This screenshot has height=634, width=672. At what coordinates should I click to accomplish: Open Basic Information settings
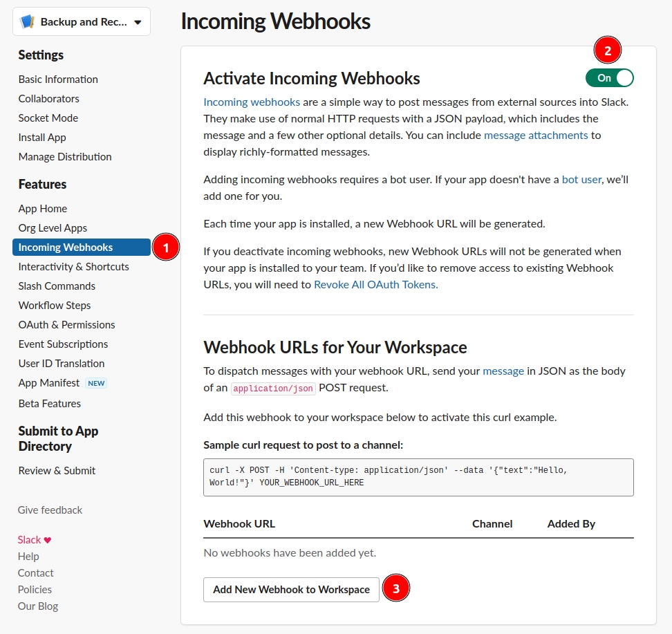point(58,79)
